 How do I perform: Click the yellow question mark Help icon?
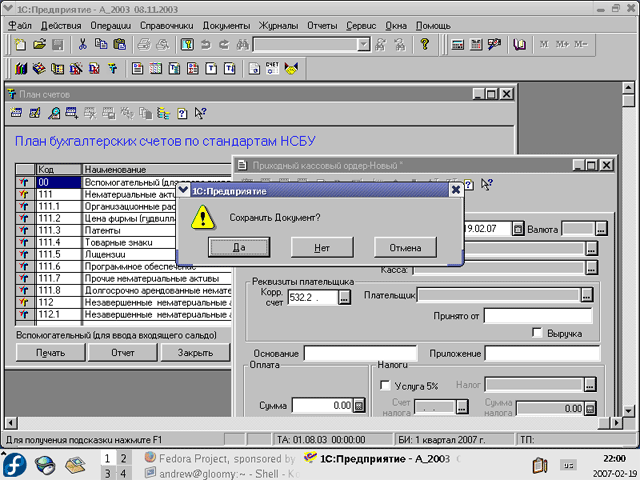[x=425, y=44]
